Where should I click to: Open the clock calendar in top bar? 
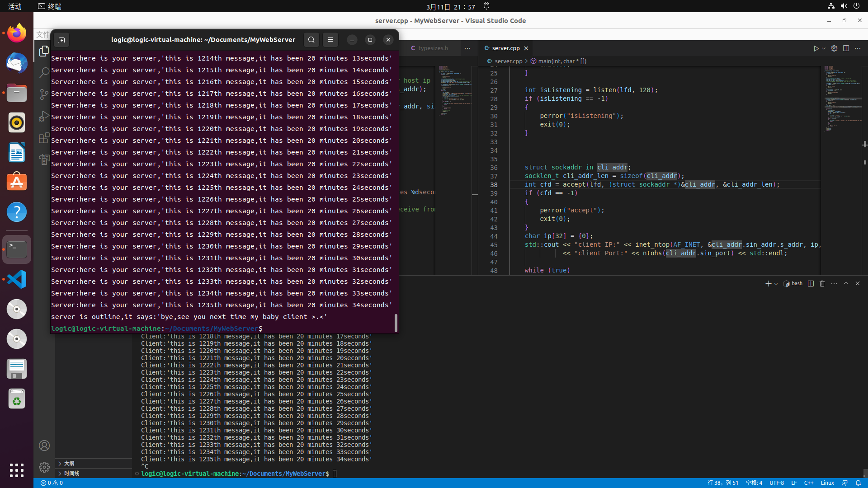(x=450, y=7)
